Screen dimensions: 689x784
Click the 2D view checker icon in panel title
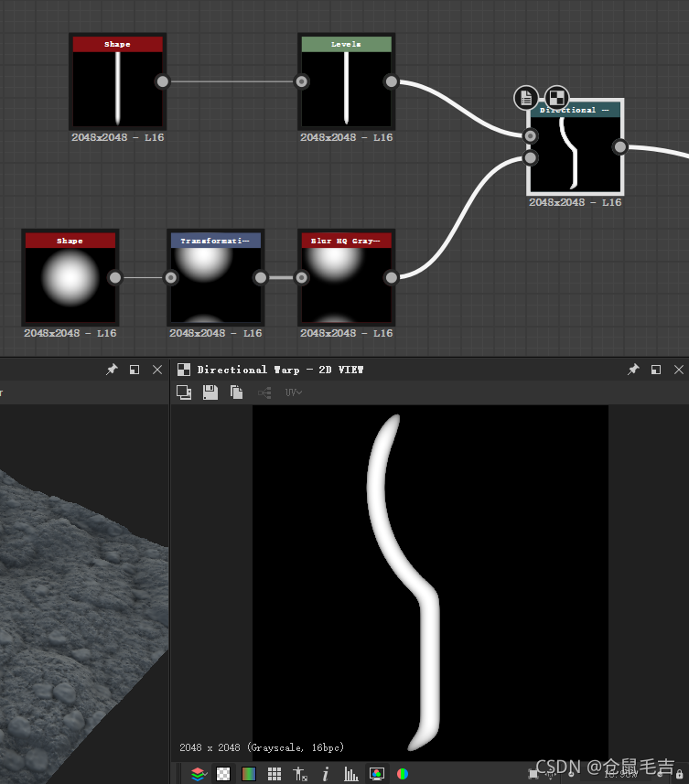184,370
